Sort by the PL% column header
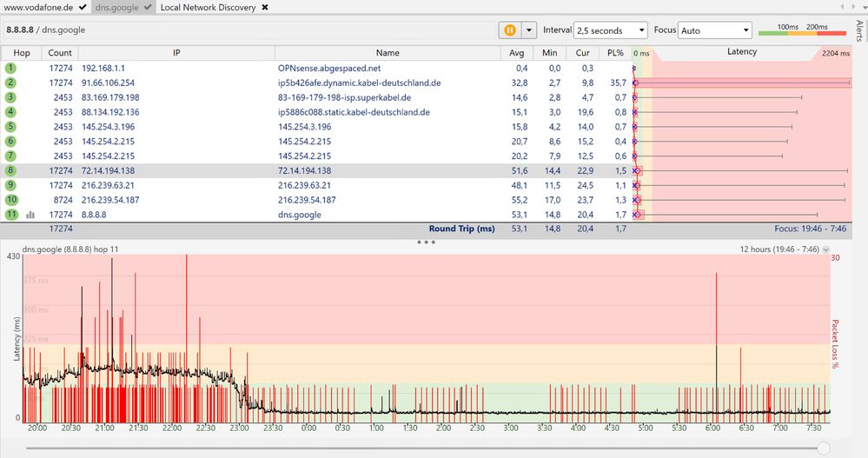 point(616,53)
